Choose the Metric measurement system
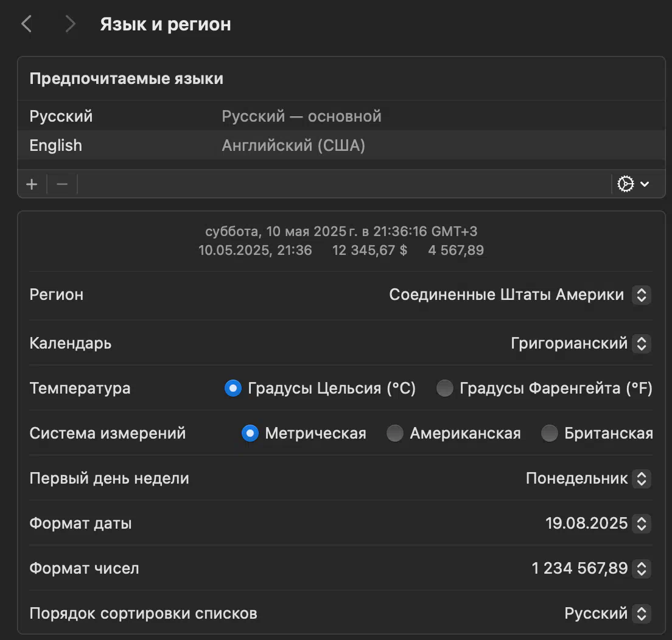The height and width of the screenshot is (640, 672). [x=250, y=433]
